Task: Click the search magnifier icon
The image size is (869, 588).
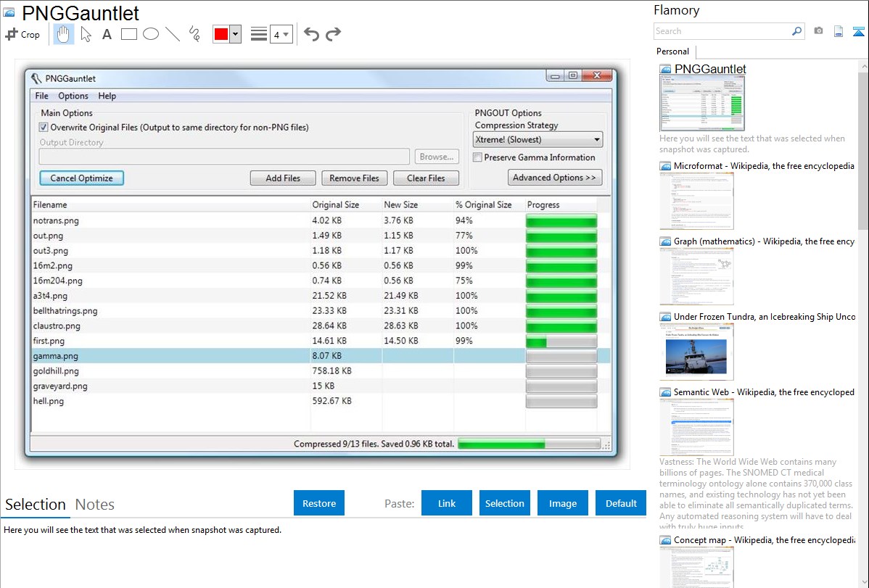Action: (796, 31)
